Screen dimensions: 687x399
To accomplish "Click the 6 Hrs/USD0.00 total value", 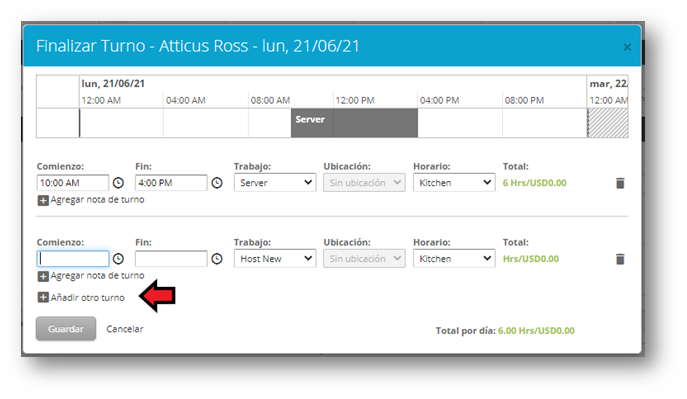I will click(x=535, y=183).
